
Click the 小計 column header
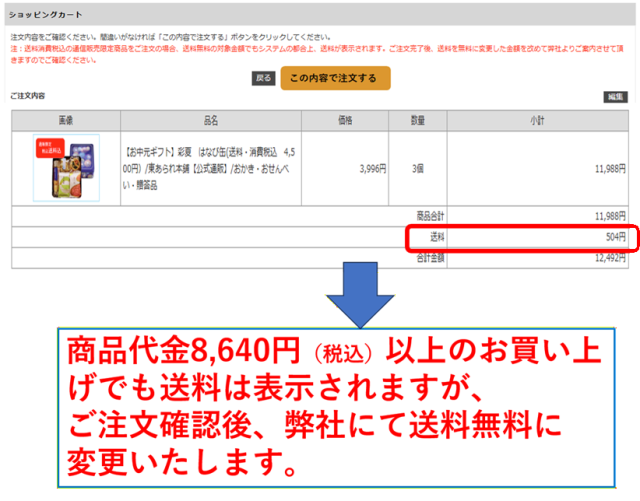point(538,120)
